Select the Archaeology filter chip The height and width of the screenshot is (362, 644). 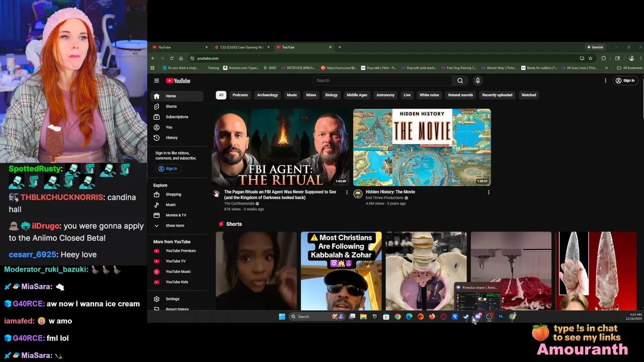pyautogui.click(x=267, y=95)
